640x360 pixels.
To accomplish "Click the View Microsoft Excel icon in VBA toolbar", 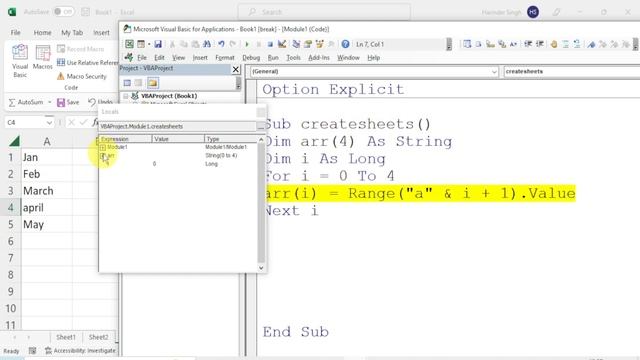I will [129, 44].
